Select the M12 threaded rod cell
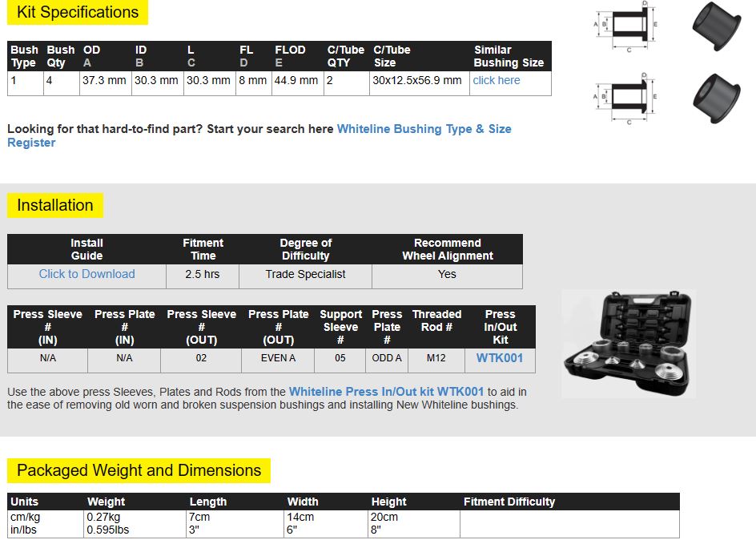Image resolution: width=756 pixels, height=548 pixels. point(436,358)
